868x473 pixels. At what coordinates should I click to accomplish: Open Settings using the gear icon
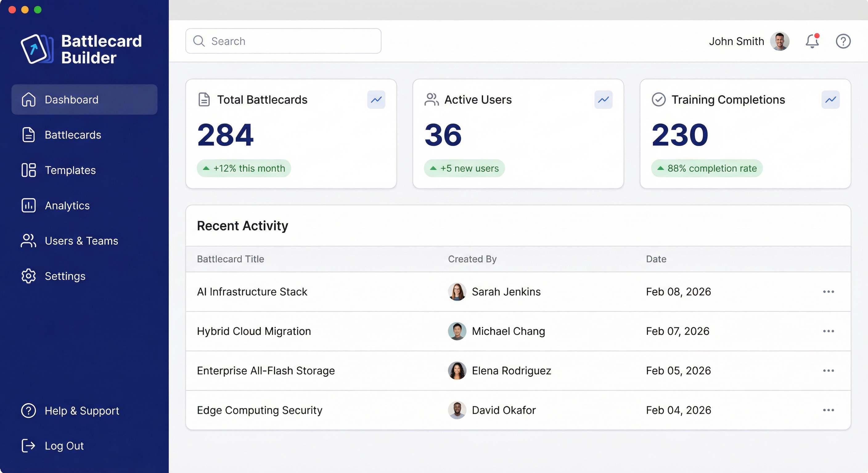28,276
